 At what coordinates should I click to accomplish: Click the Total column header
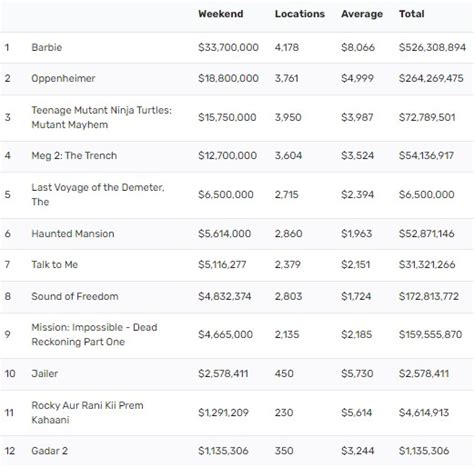click(412, 14)
